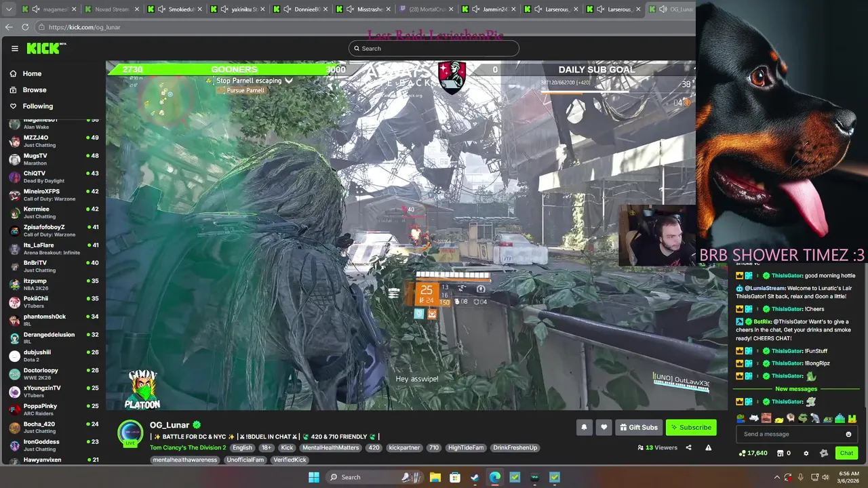Open the channel shop icon
Viewport: 868px width, 488px height.
coord(781,453)
